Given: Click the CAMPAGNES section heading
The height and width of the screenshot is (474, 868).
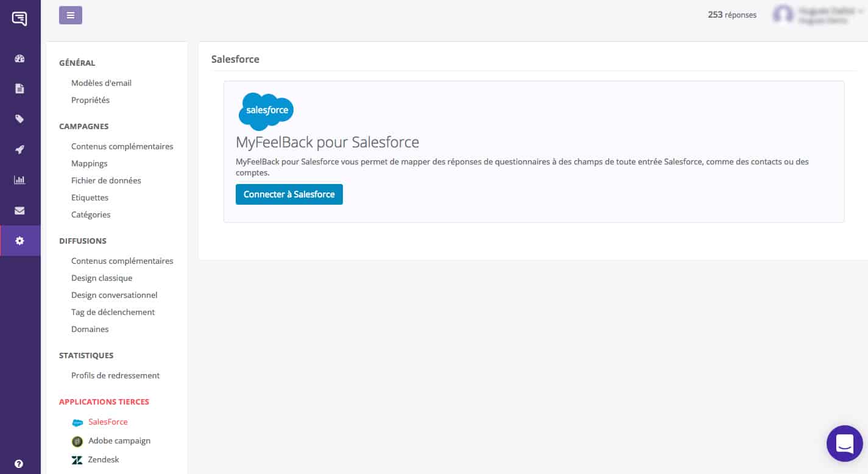Looking at the screenshot, I should click(84, 126).
